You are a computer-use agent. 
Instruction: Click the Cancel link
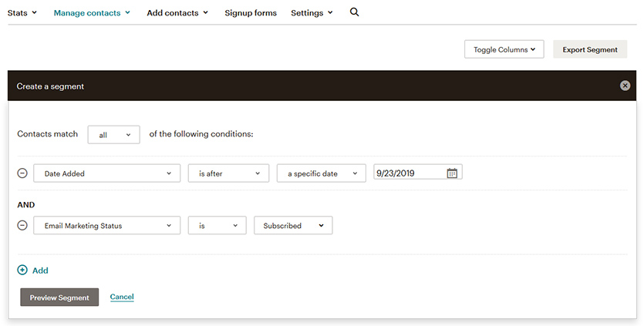[x=122, y=297]
